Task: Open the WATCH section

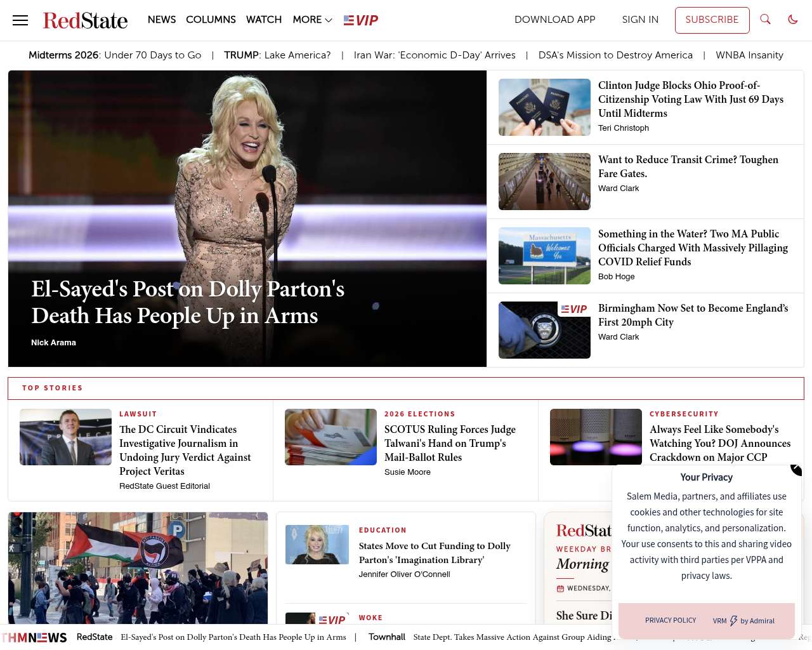Action: pos(264,20)
